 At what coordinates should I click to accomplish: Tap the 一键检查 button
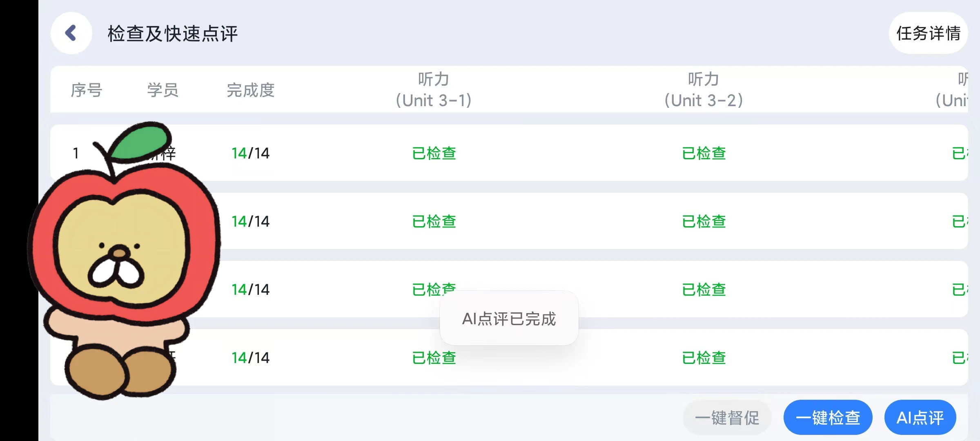click(x=828, y=418)
